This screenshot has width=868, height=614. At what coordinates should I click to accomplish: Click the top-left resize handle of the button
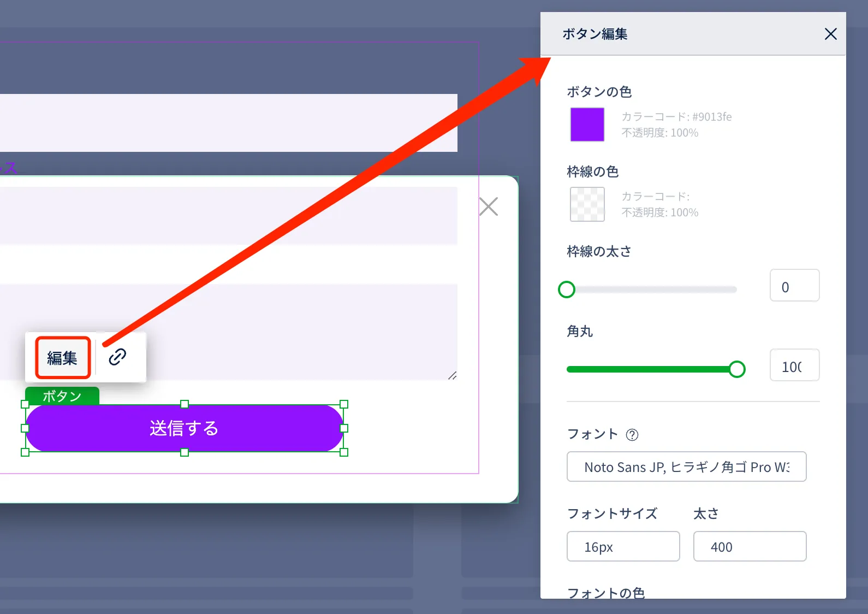(25, 404)
